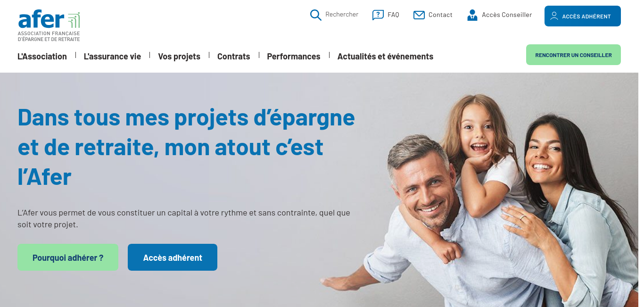The height and width of the screenshot is (307, 644).
Task: Click the Accès Conseiller person icon
Action: [472, 15]
